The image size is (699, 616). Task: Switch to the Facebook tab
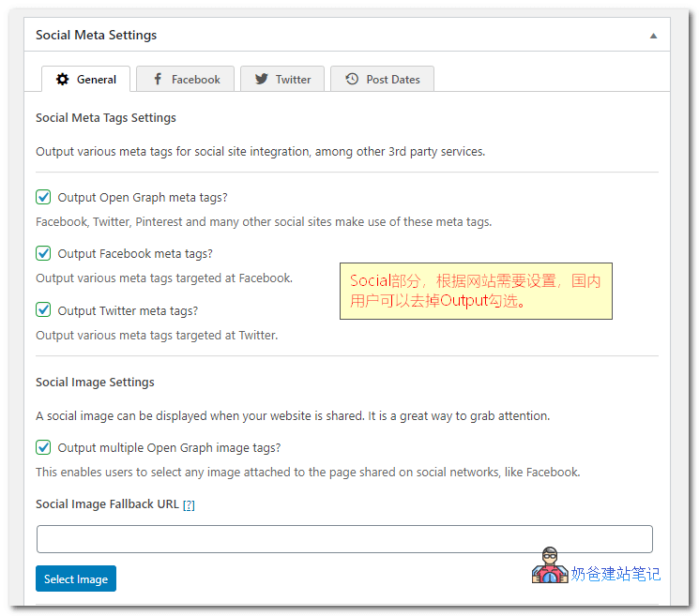pyautogui.click(x=185, y=80)
